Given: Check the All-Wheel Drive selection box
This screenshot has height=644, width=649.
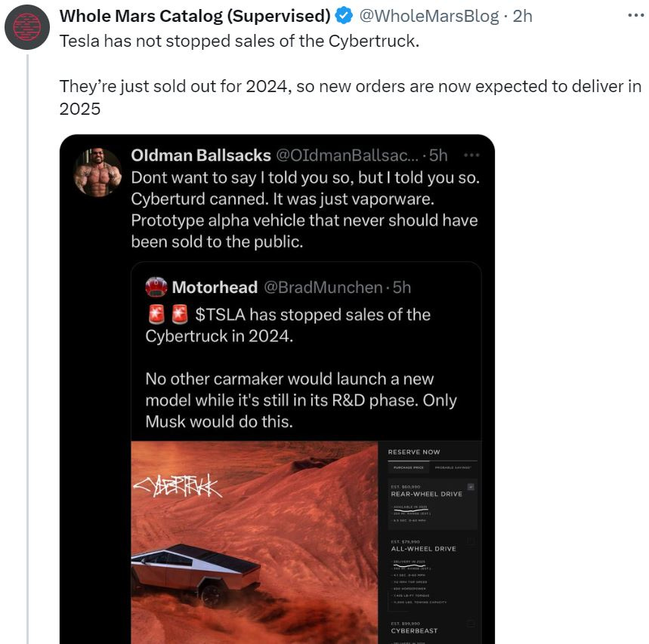Looking at the screenshot, I should pos(470,541).
